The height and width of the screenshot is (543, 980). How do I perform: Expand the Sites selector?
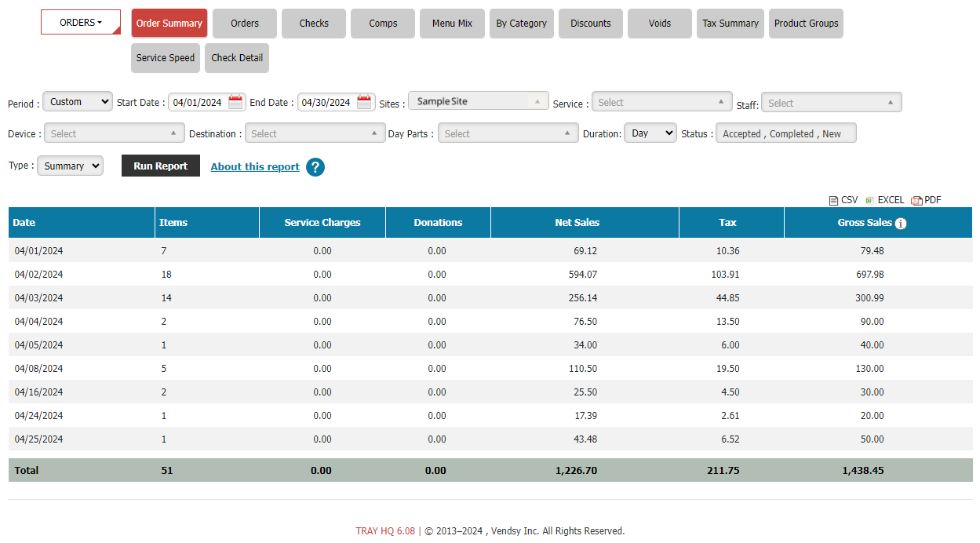coord(479,101)
